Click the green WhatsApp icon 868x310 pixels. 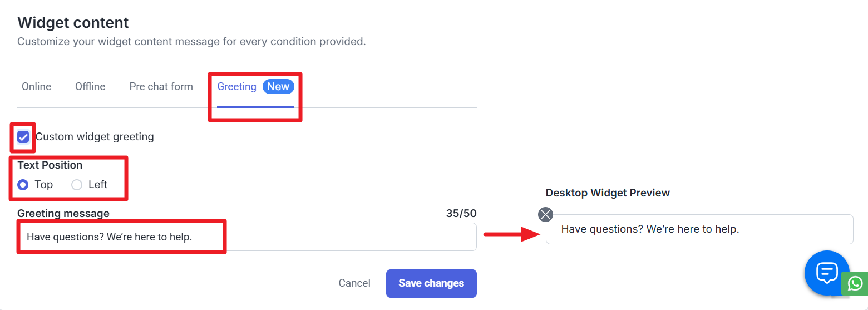[x=855, y=283]
